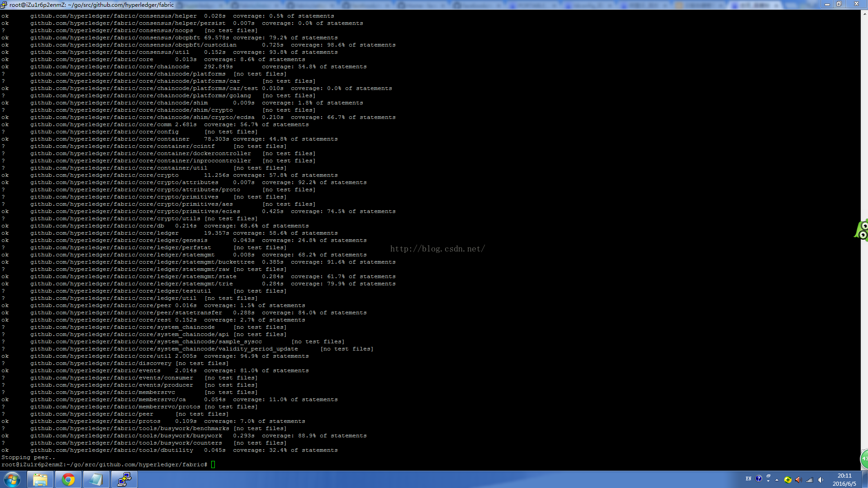The height and width of the screenshot is (488, 868).
Task: Click the 'obcpbft/custodian' coverage 98.6% line
Action: (x=199, y=45)
